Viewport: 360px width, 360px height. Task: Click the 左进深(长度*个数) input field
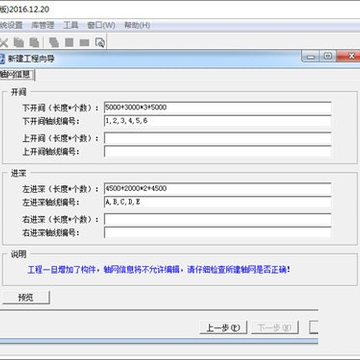pyautogui.click(x=217, y=189)
